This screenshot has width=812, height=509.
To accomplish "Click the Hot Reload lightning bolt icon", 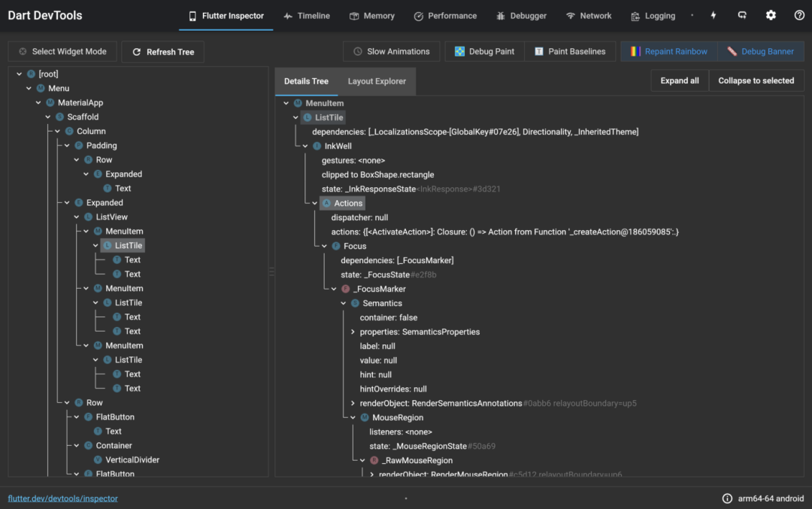I will pos(714,16).
